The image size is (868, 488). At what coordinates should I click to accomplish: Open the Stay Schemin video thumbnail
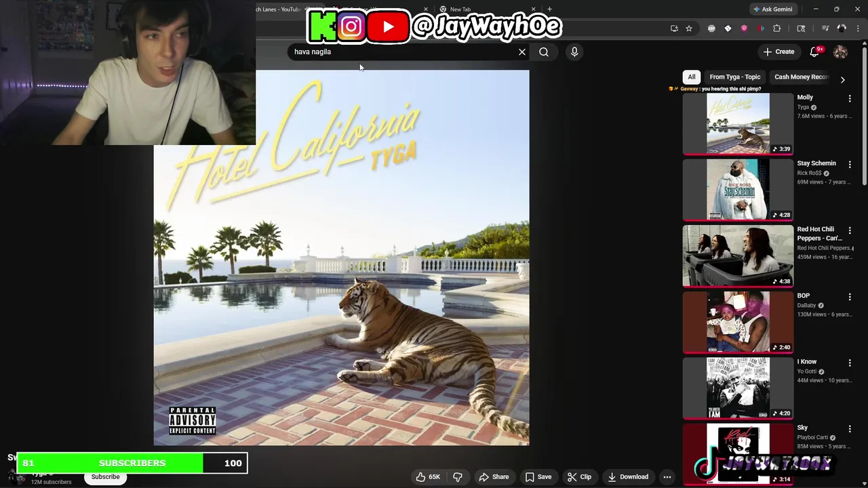coord(738,189)
